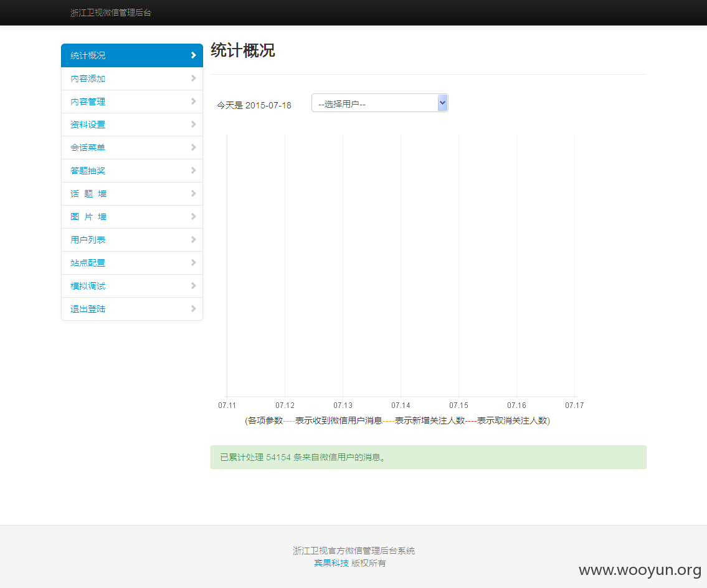Click the 07.17 chart axis label
The image size is (707, 588).
pos(574,405)
